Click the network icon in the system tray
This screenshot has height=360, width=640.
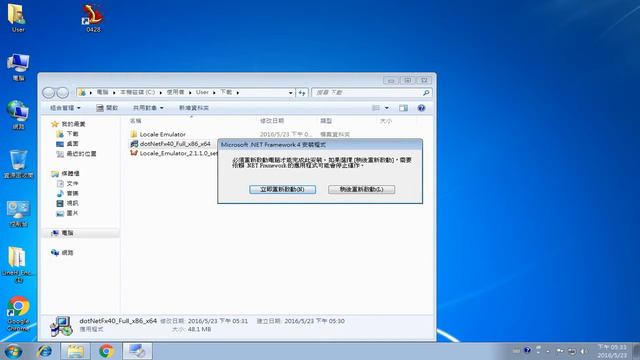(x=572, y=351)
